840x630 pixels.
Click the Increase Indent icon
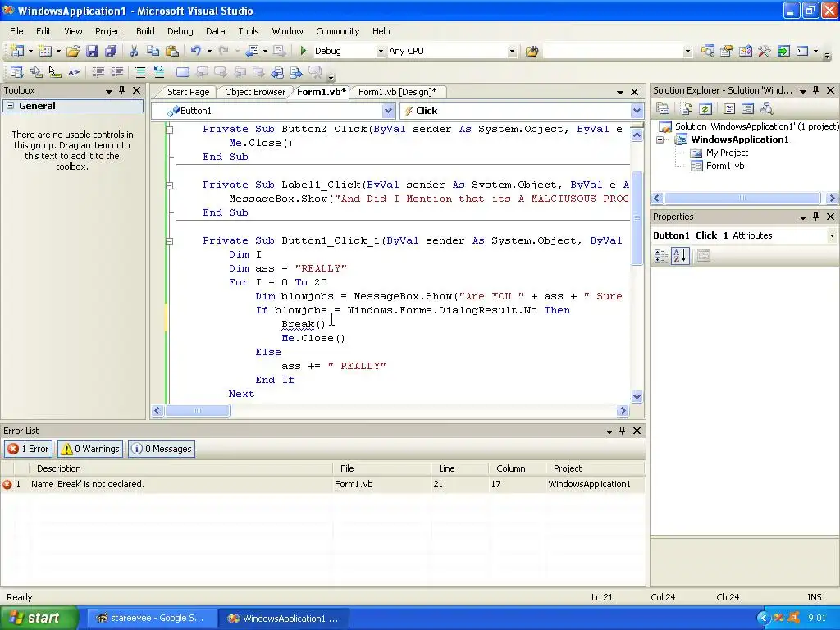click(x=116, y=72)
